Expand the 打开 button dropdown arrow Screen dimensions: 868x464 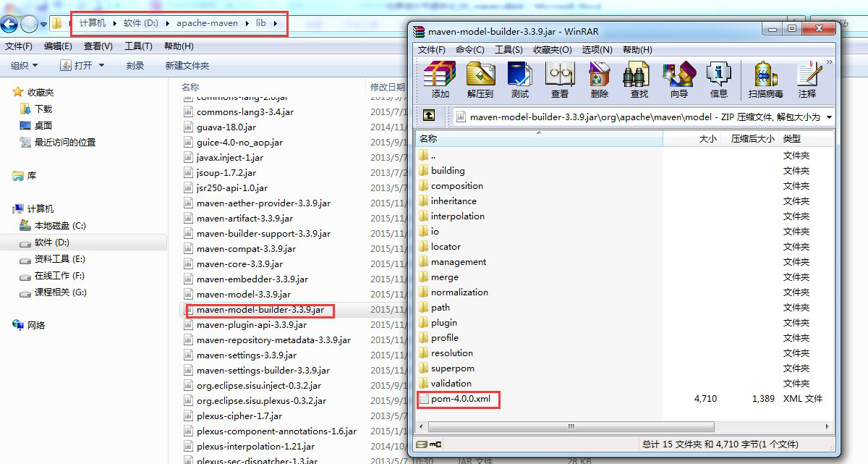[101, 65]
